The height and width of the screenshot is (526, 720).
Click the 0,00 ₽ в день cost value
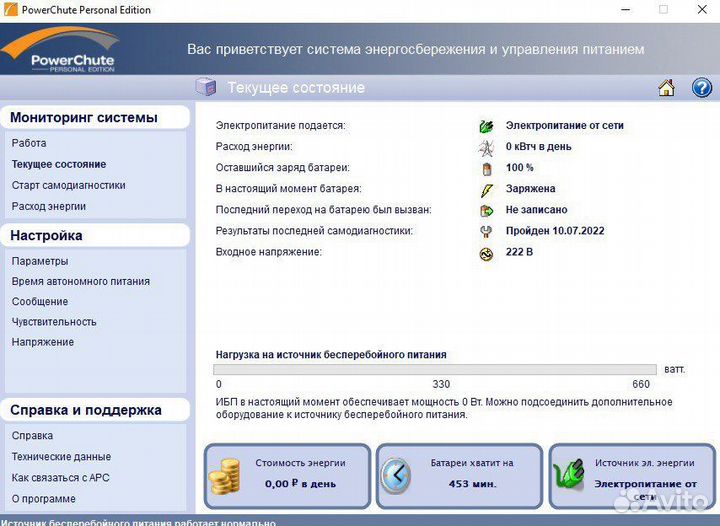(x=300, y=484)
